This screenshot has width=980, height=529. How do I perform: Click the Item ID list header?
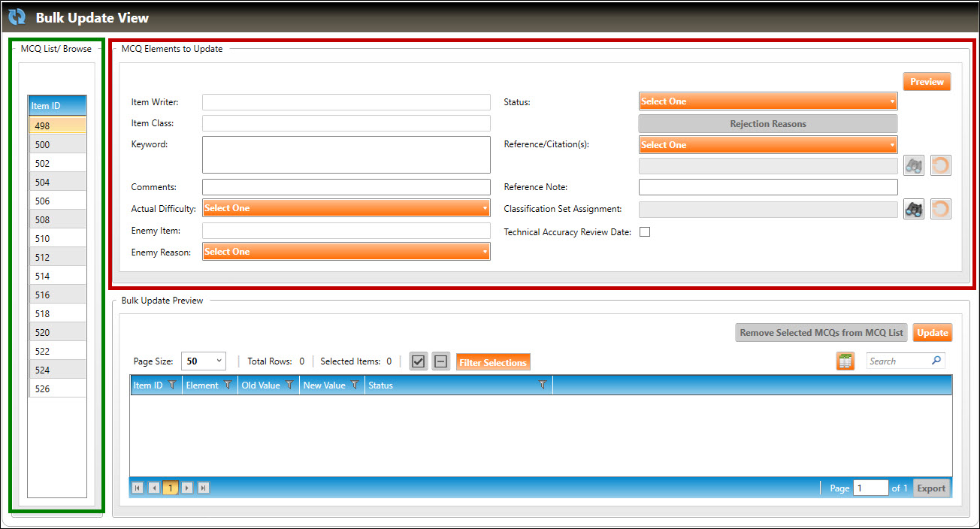pyautogui.click(x=57, y=106)
